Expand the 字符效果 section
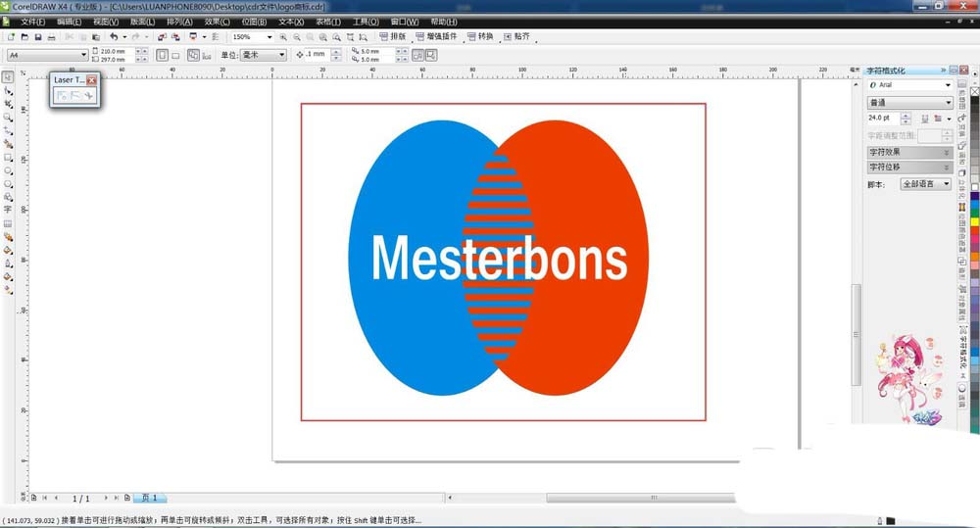980x528 pixels. pyautogui.click(x=909, y=152)
